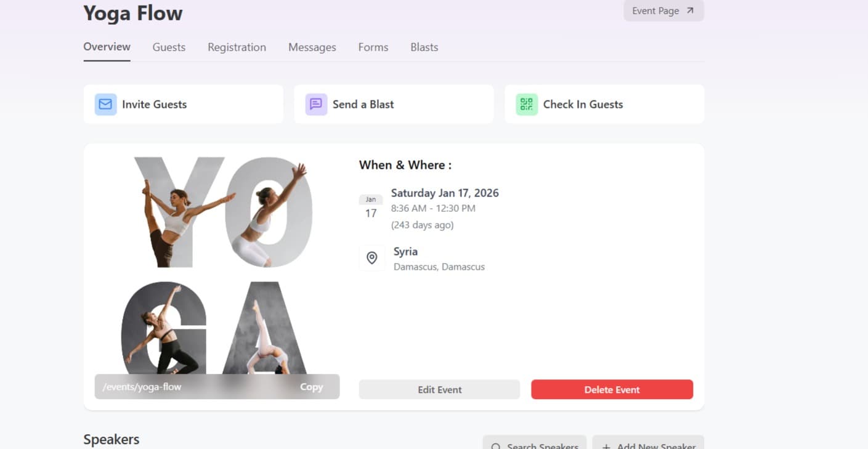This screenshot has width=868, height=449.
Task: Switch to the Overview tab
Action: [107, 47]
